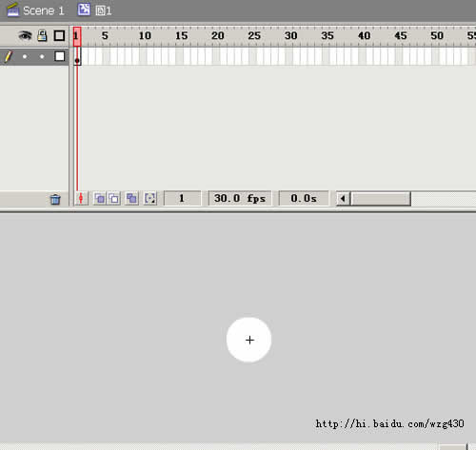This screenshot has height=450, width=476.
Task: Click the center frame button
Action: click(x=81, y=199)
